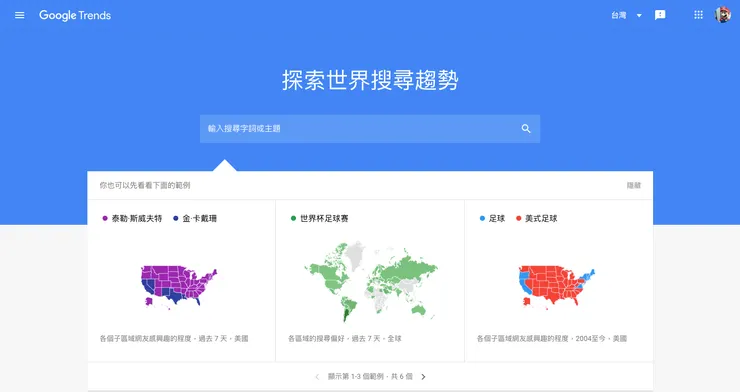The width and height of the screenshot is (740, 392).
Task: Go to next examples page arrow
Action: [x=423, y=376]
